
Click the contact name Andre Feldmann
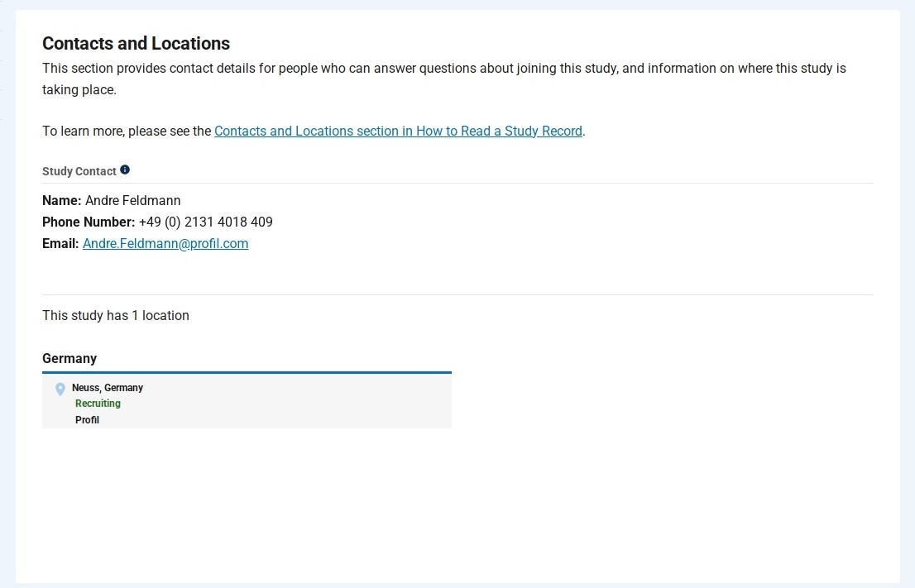(x=132, y=200)
